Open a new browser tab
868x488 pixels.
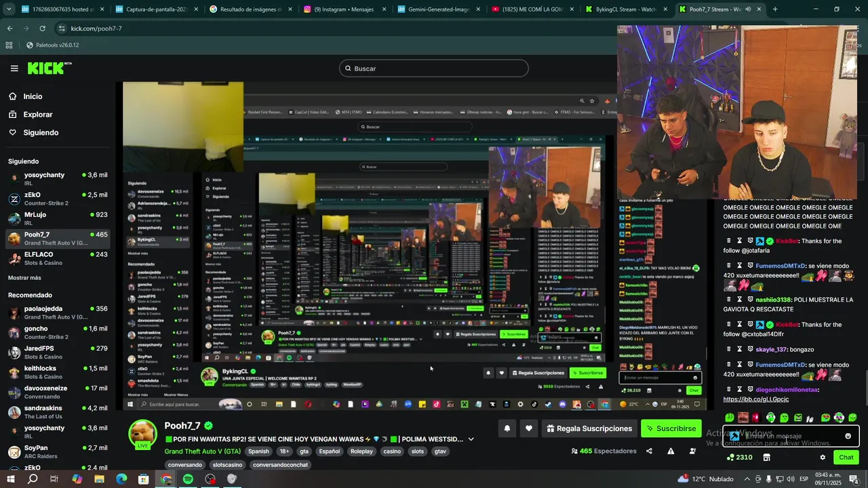click(775, 9)
